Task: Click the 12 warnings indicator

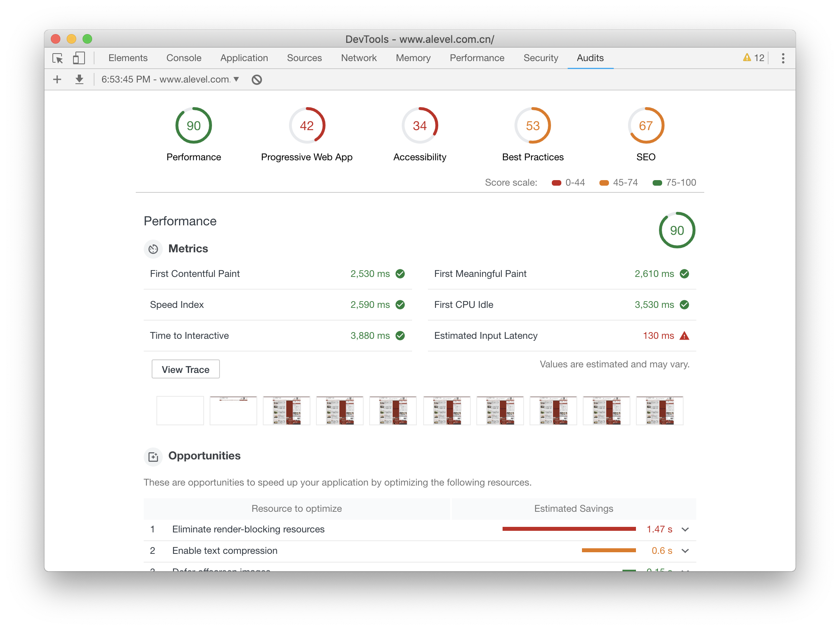Action: pyautogui.click(x=753, y=58)
